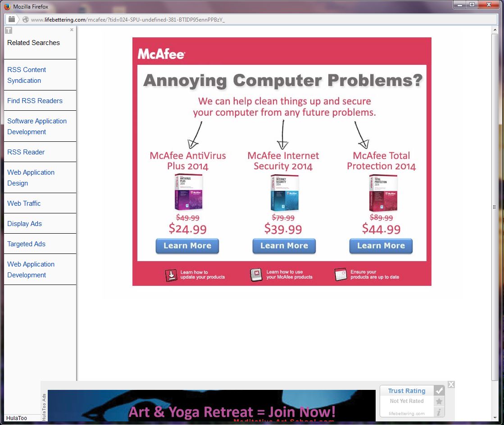Click the checkmark icon in the Trust Rating widget
The height and width of the screenshot is (425, 504).
(439, 391)
